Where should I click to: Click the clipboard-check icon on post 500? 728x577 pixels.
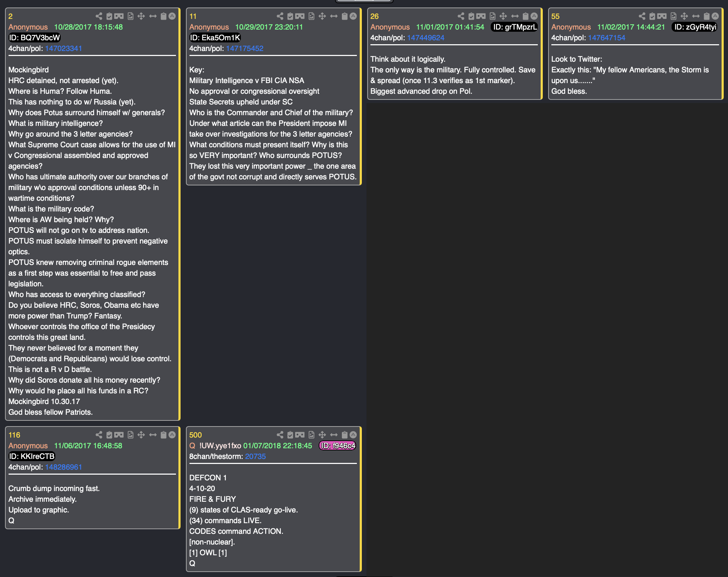tap(290, 435)
